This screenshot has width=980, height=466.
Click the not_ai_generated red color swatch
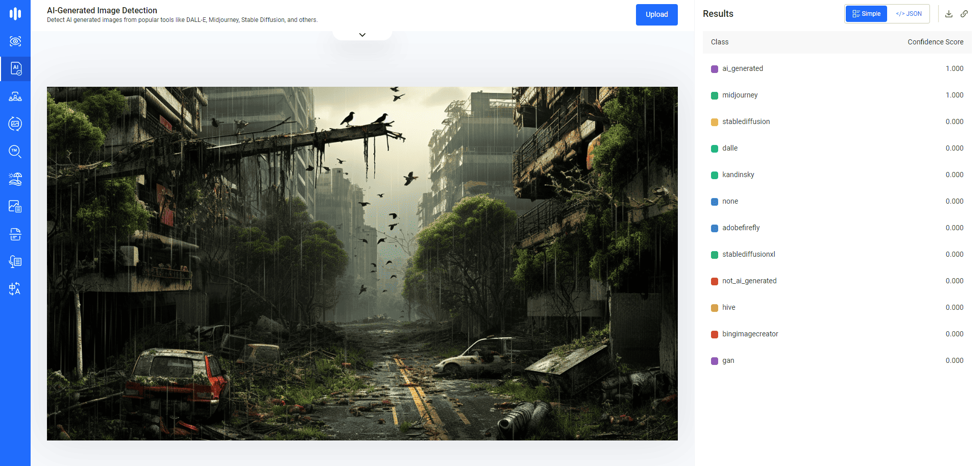[715, 281]
